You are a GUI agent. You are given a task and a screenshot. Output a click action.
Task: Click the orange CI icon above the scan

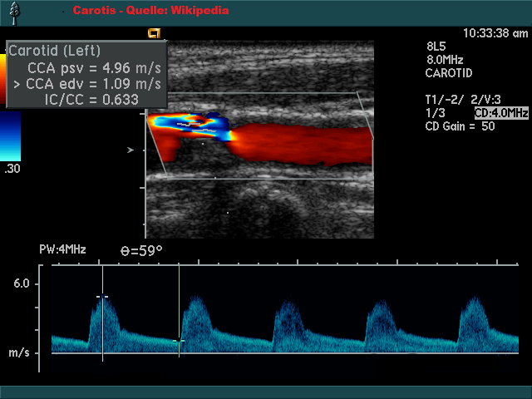(154, 33)
